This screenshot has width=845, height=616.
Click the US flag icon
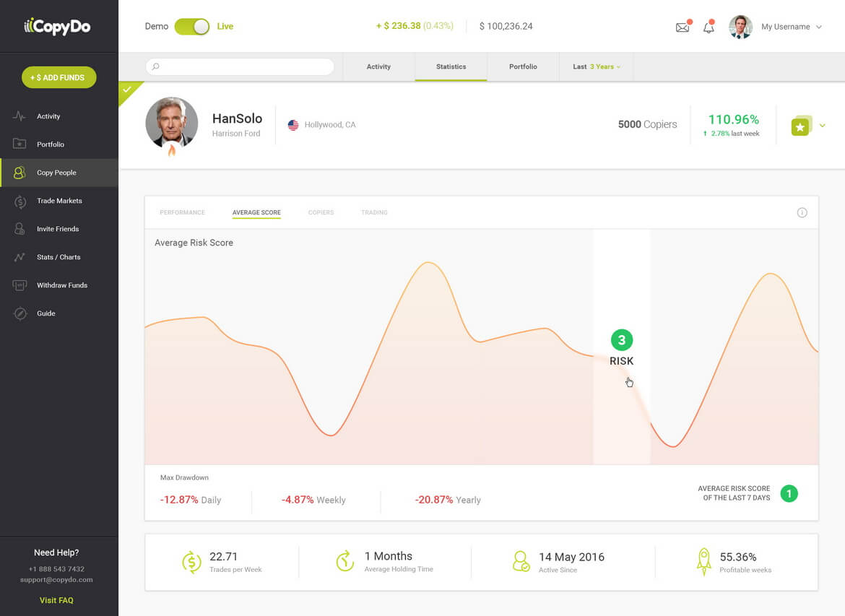293,125
